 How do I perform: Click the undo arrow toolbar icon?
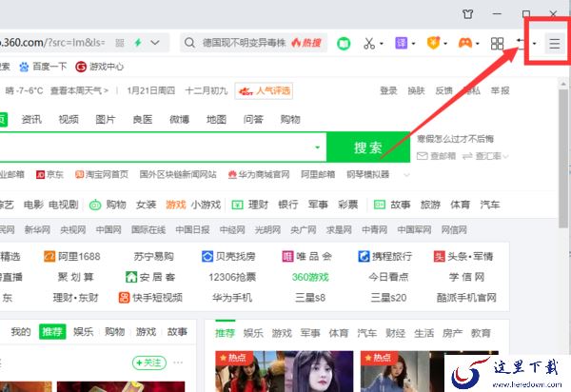pyautogui.click(x=522, y=44)
